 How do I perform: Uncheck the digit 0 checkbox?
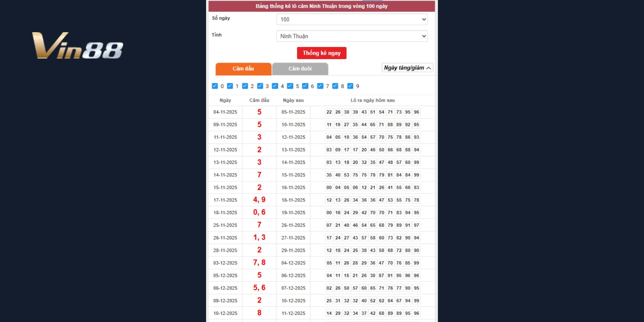coord(215,86)
